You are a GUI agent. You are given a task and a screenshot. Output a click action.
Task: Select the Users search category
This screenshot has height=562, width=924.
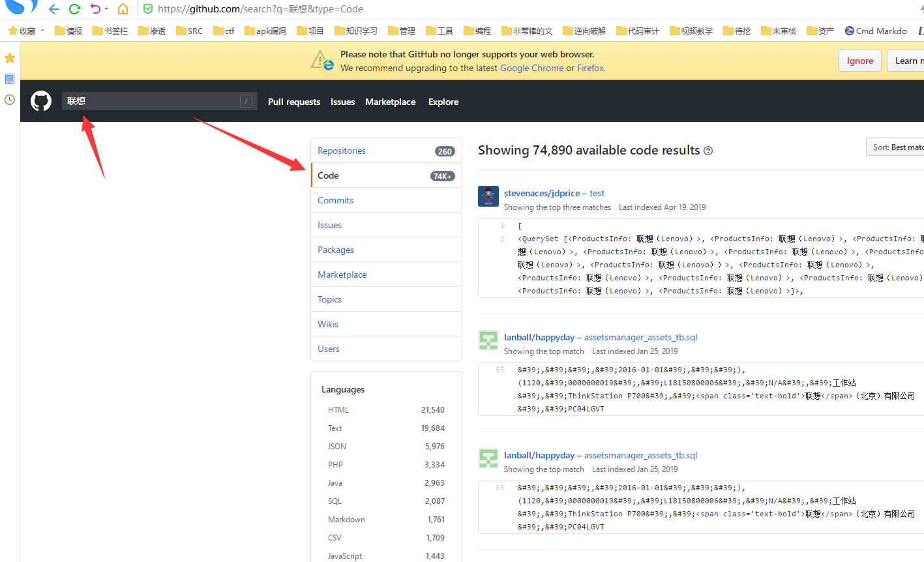[x=386, y=349]
